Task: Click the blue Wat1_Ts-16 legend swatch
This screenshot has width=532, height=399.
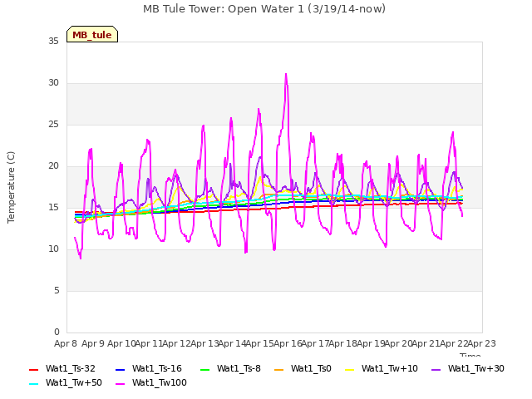Action: click(120, 369)
